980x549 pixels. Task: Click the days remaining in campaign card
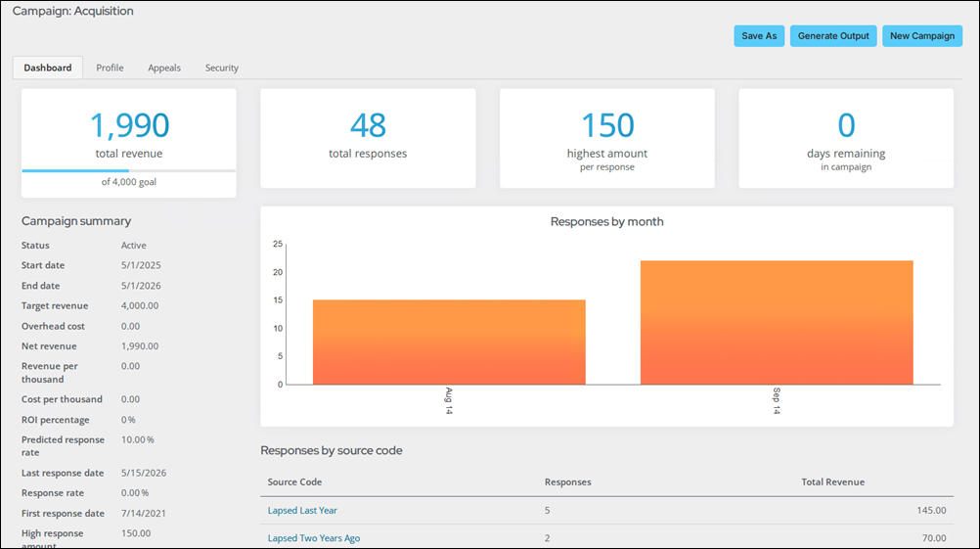846,138
